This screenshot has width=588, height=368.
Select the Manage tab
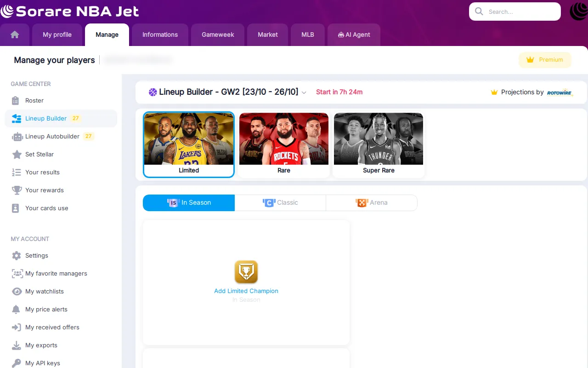107,34
